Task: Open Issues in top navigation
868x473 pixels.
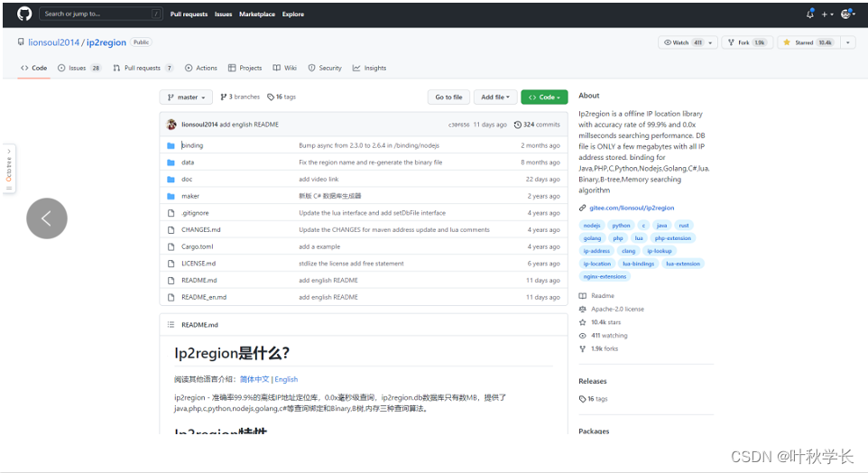Action: click(x=223, y=14)
